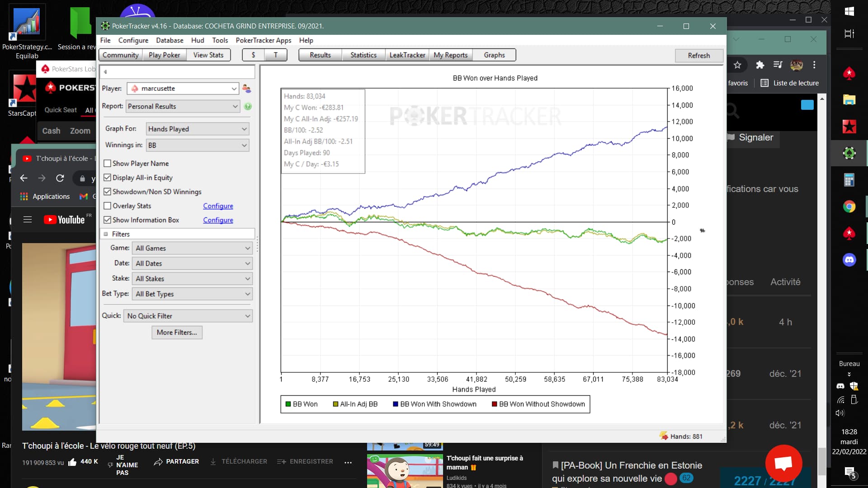Open the Player dropdown showing marcusette
The height and width of the screenshot is (488, 868).
[183, 89]
